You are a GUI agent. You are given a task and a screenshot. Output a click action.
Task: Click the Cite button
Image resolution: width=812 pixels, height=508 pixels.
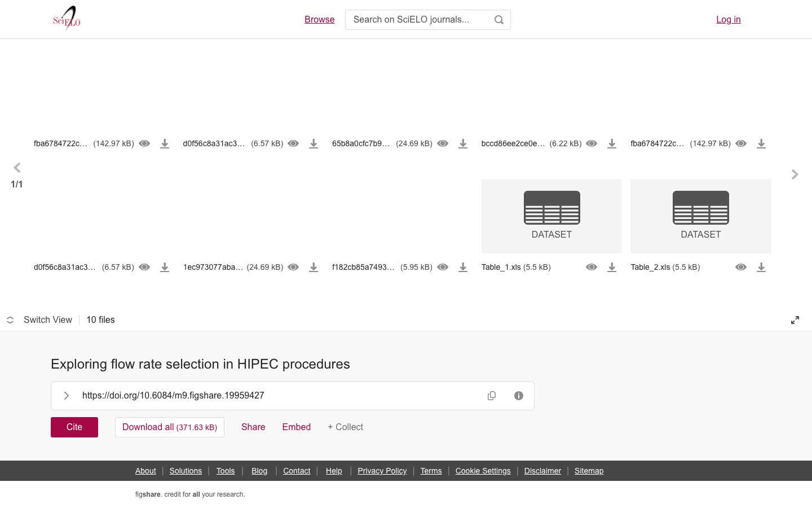point(74,427)
